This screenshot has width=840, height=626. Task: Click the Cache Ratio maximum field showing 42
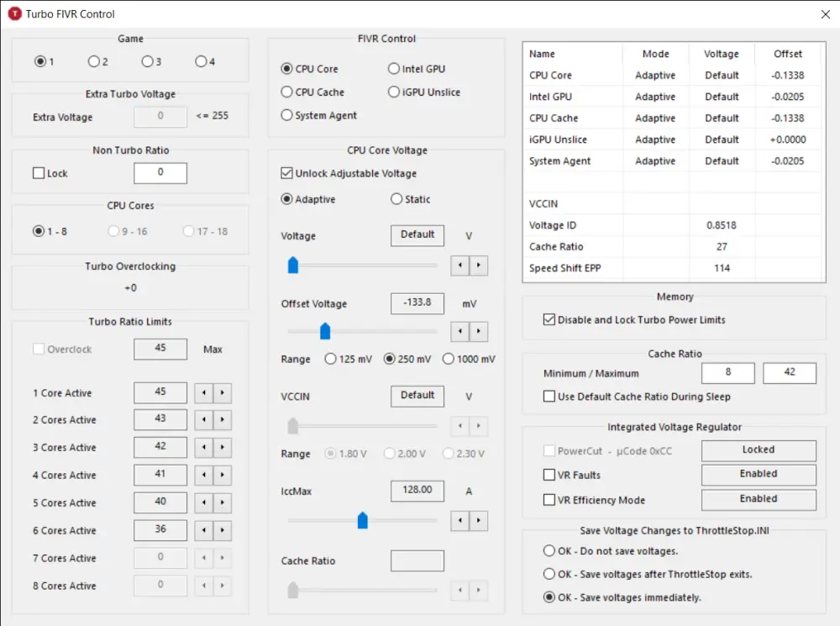(x=790, y=372)
